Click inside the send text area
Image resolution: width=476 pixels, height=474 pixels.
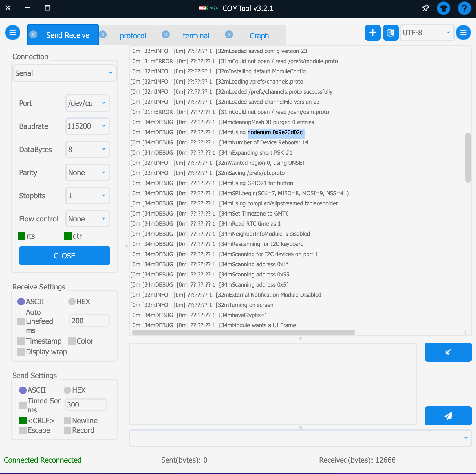tap(273, 384)
